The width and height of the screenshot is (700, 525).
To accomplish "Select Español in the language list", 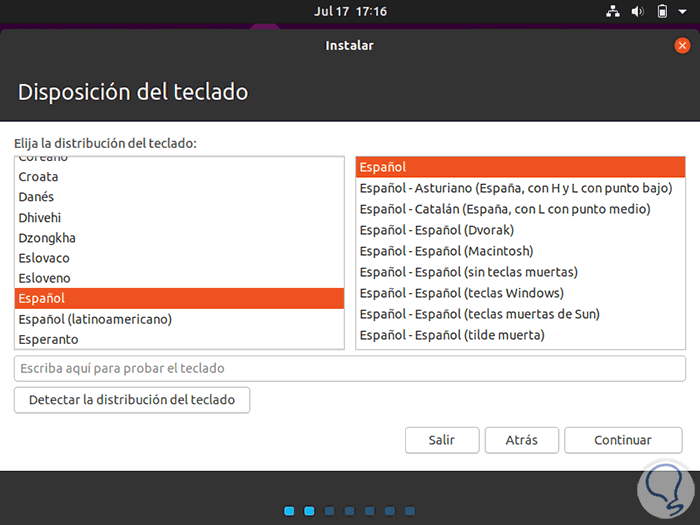I will pyautogui.click(x=179, y=298).
